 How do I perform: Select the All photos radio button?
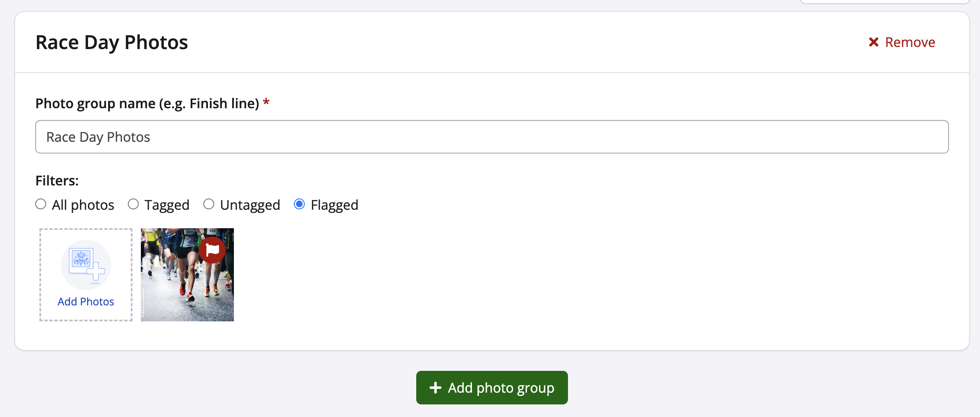[41, 204]
